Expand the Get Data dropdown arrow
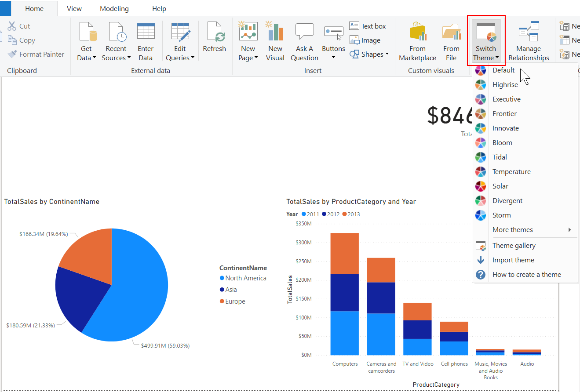580x392 pixels. [x=94, y=58]
